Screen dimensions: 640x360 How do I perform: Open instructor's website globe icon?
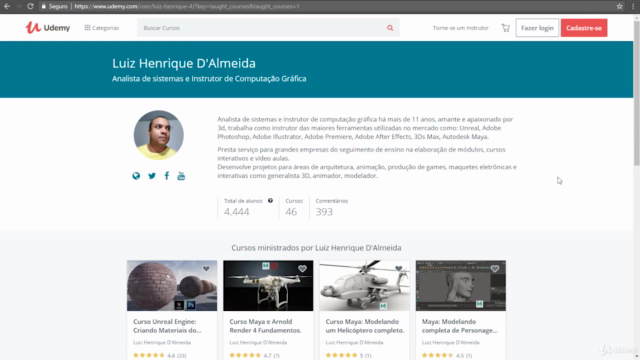tap(136, 176)
